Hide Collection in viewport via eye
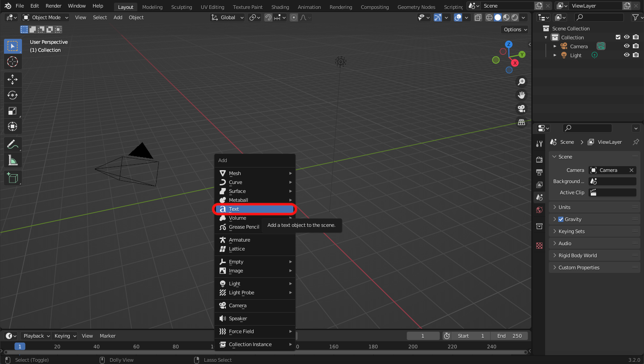The image size is (644, 364). click(x=627, y=38)
